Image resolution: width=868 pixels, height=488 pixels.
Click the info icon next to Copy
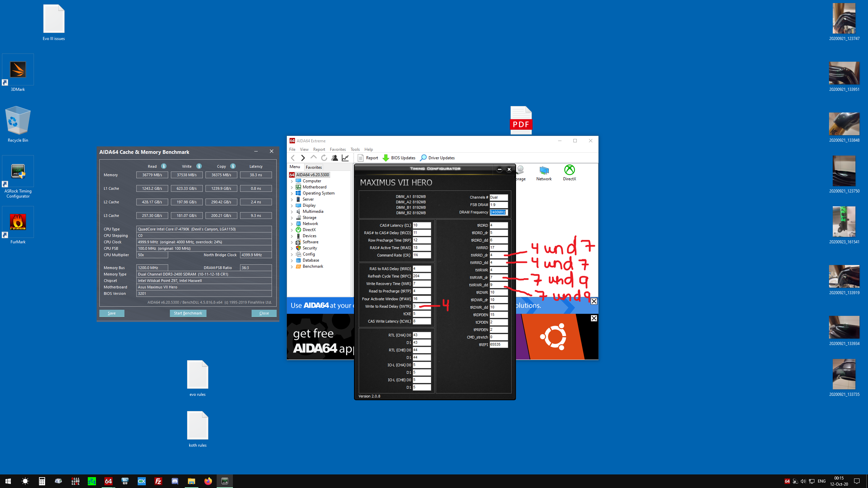233,166
